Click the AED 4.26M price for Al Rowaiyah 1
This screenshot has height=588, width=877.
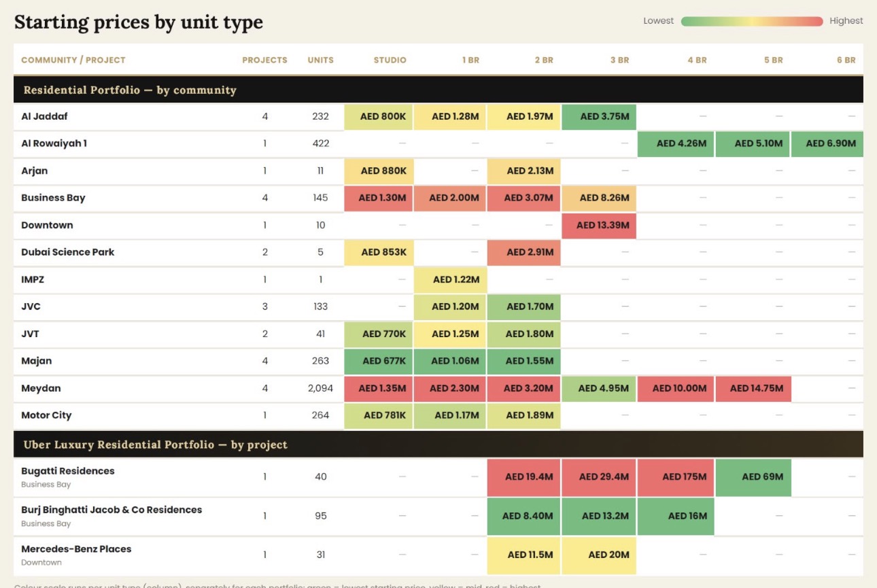(x=676, y=143)
